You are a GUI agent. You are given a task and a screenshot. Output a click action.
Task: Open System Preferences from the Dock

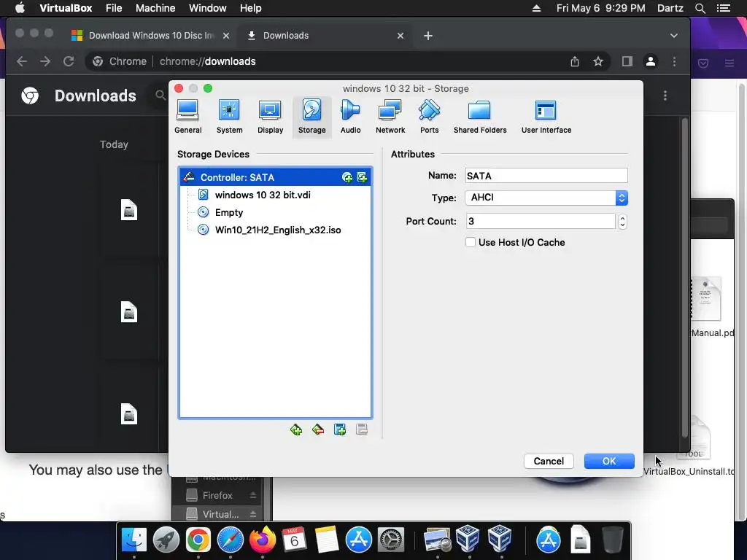391,540
